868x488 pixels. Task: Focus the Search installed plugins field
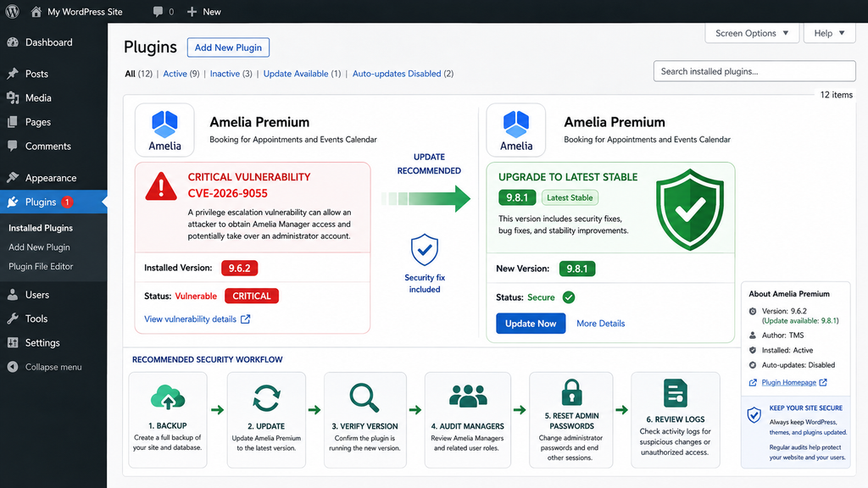pos(754,71)
